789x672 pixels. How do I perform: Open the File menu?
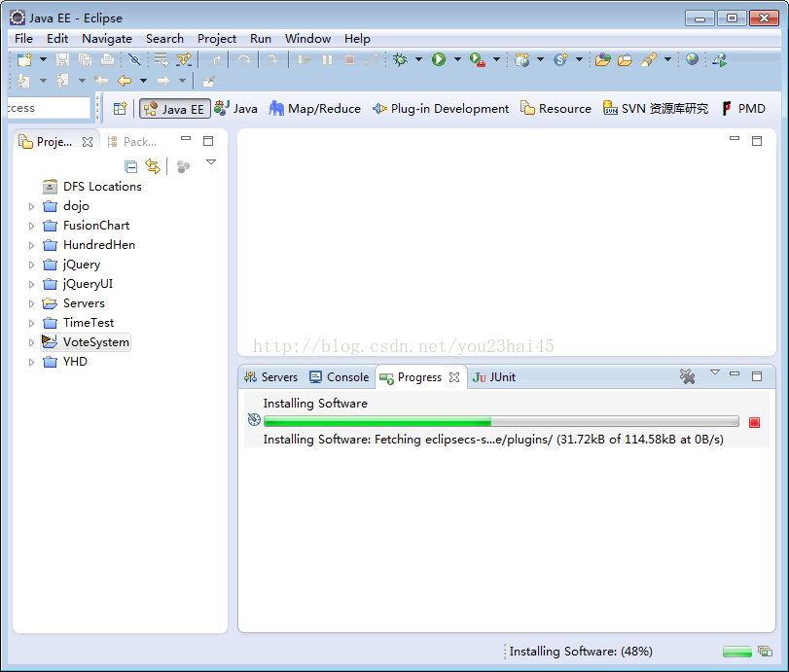point(23,39)
